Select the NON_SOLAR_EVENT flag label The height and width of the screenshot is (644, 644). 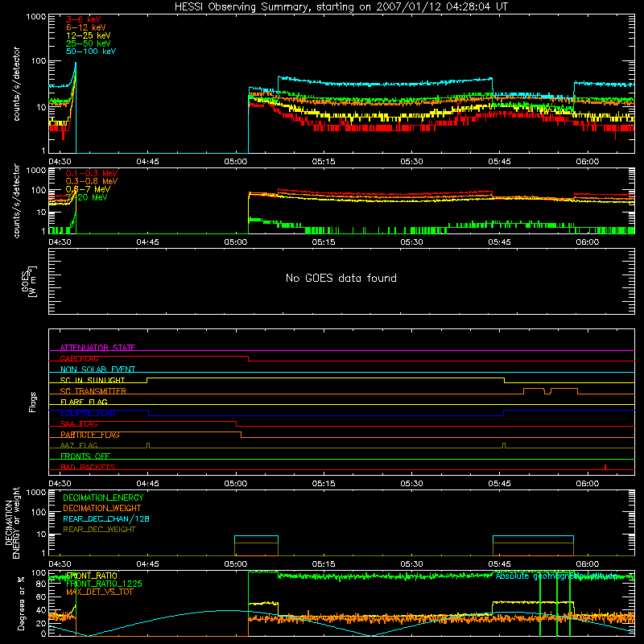pos(97,369)
